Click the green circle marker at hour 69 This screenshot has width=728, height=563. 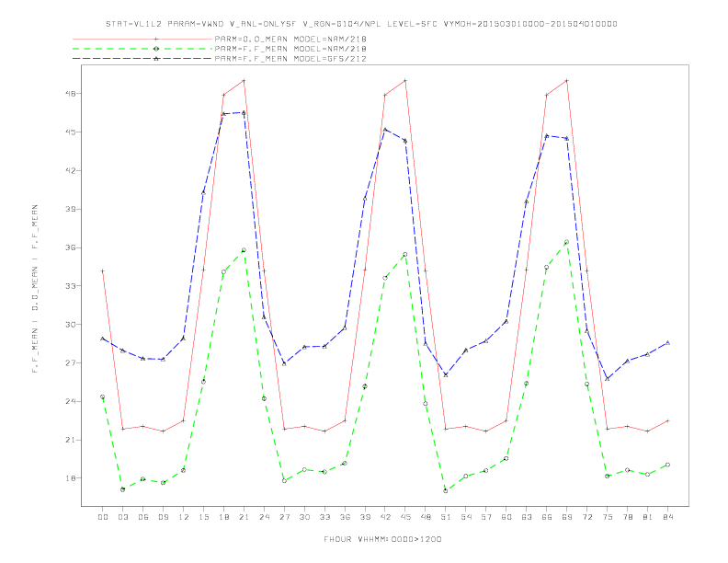(x=566, y=242)
